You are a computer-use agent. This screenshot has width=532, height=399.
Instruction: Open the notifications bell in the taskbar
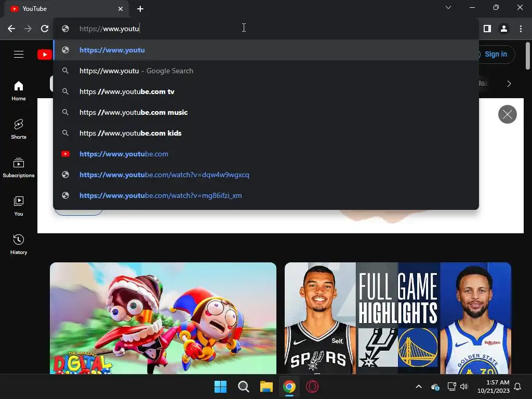point(517,387)
